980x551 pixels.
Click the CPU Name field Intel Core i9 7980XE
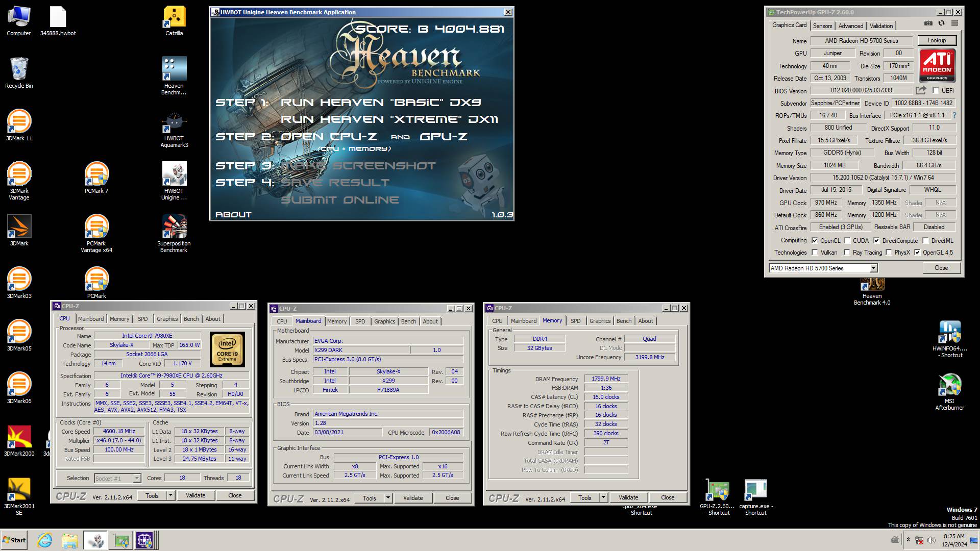click(147, 336)
